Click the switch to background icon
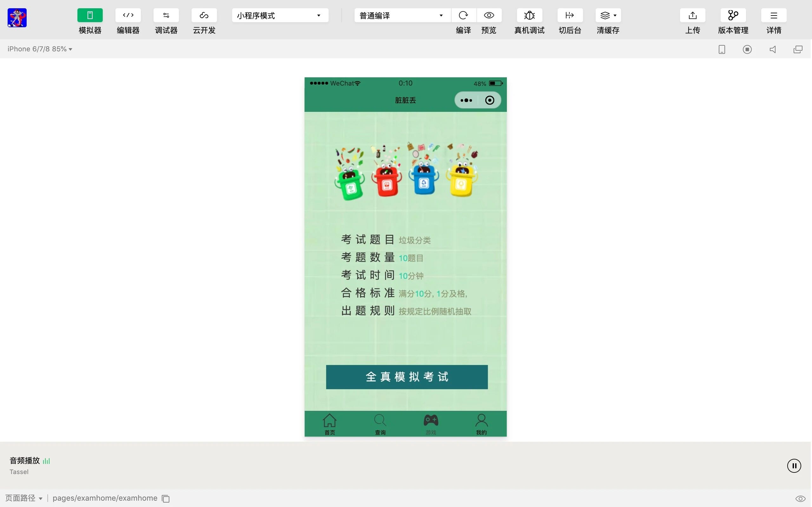Viewport: 812px width, 507px height. [x=569, y=16]
